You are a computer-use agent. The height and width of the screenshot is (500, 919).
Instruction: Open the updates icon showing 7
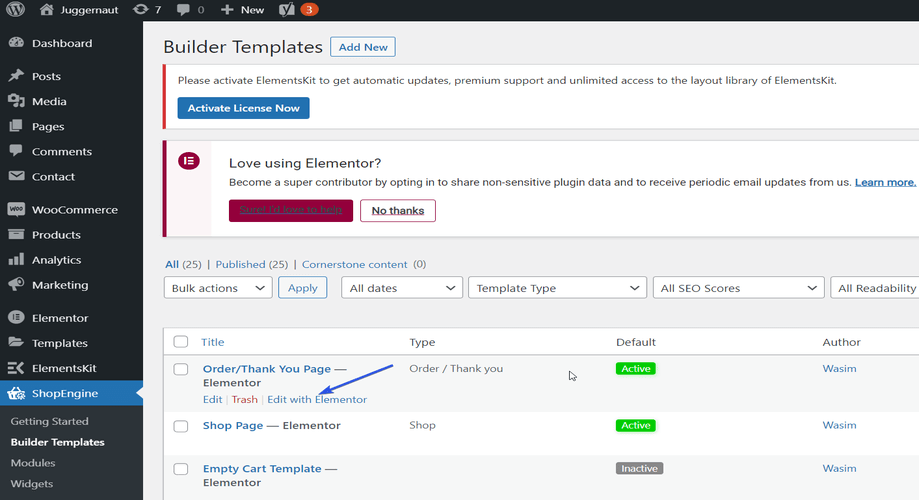pos(140,9)
